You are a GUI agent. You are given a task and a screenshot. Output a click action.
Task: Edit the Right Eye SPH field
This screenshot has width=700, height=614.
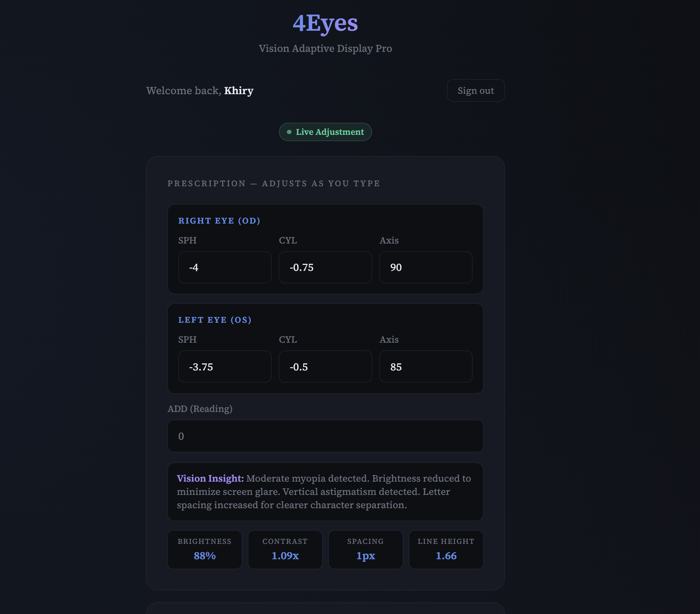click(225, 268)
